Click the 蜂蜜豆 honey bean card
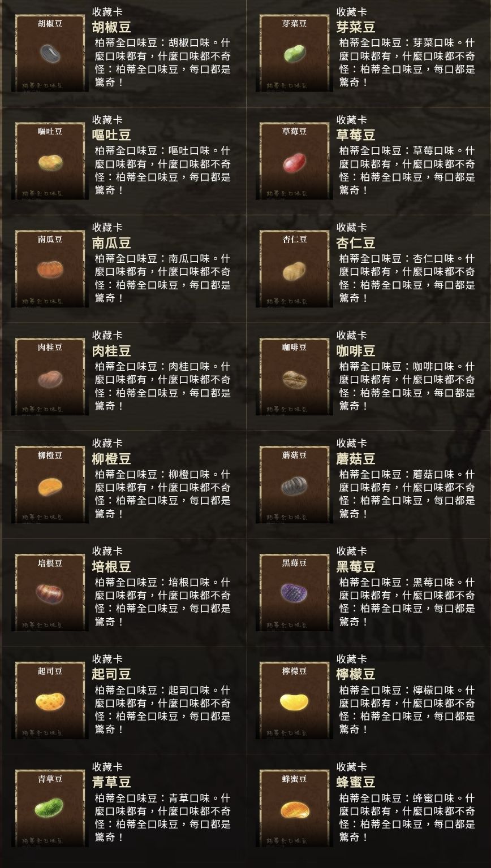491x868 pixels. [295, 808]
